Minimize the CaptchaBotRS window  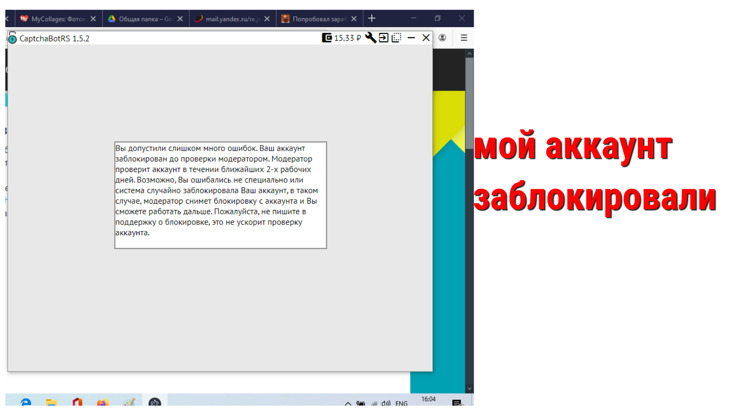(x=411, y=38)
